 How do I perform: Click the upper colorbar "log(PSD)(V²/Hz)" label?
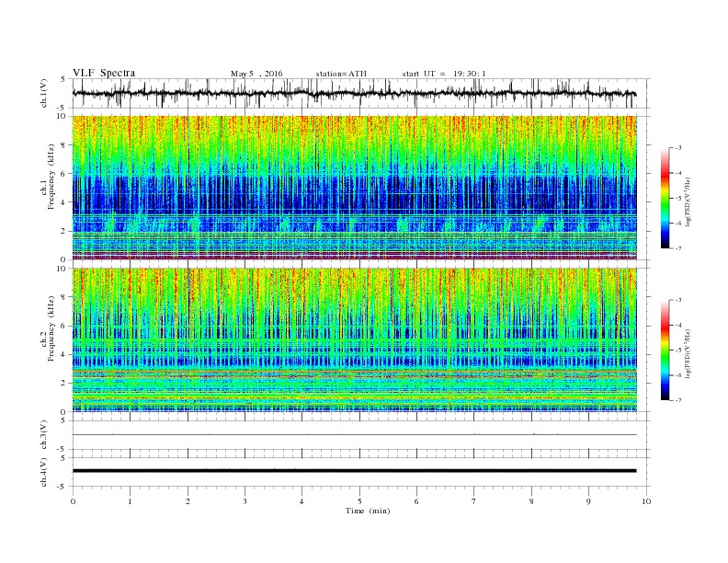tap(688, 201)
